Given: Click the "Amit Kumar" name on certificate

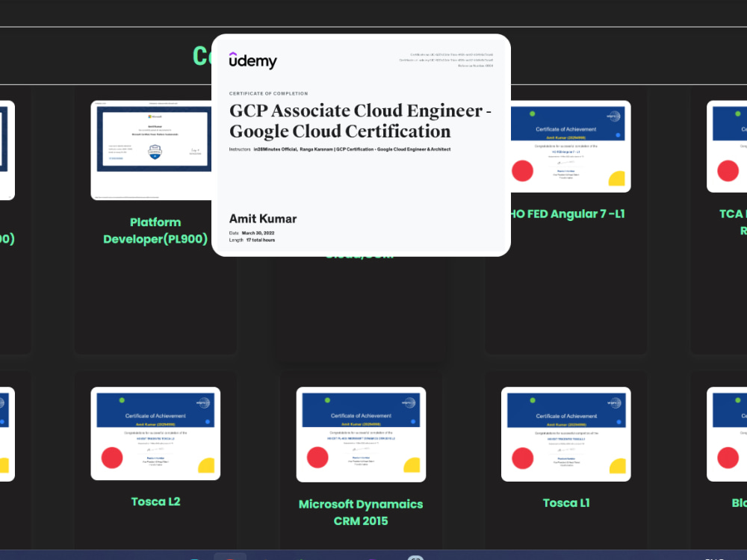Looking at the screenshot, I should tap(263, 219).
